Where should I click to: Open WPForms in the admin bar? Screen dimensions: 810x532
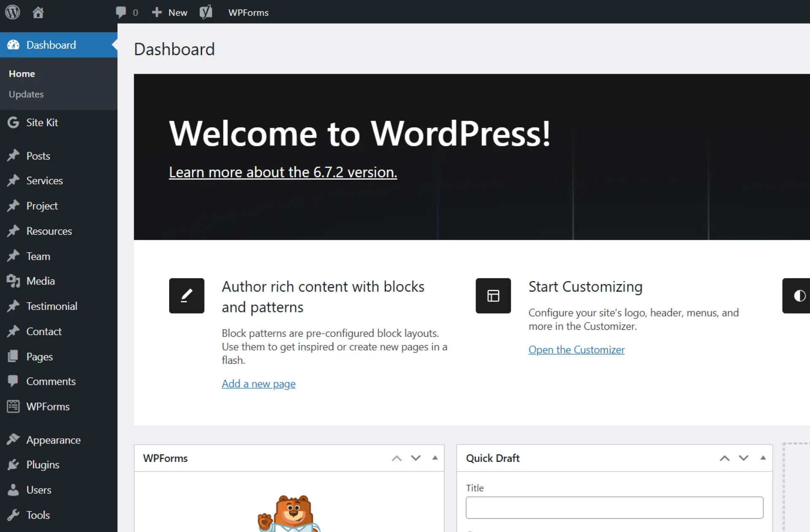point(248,13)
